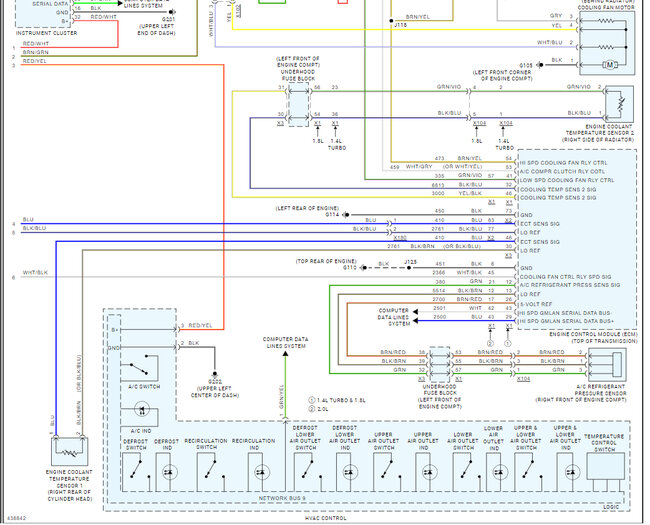Select the Temperature Control Switch box

(x=606, y=466)
